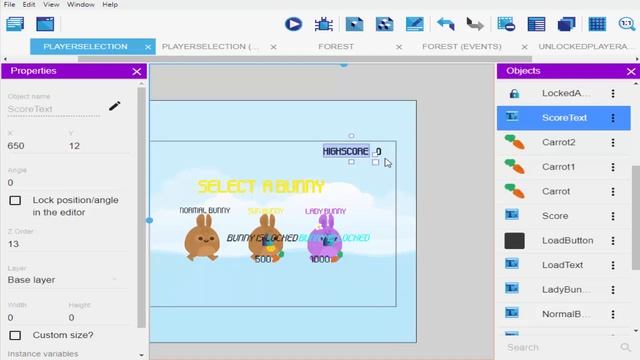Select the Score object

(563, 216)
